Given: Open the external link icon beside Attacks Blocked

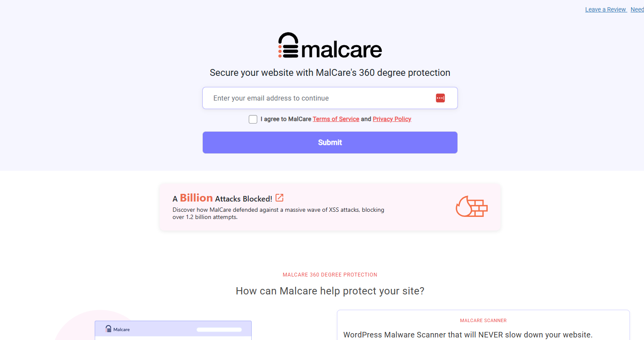Looking at the screenshot, I should (279, 198).
